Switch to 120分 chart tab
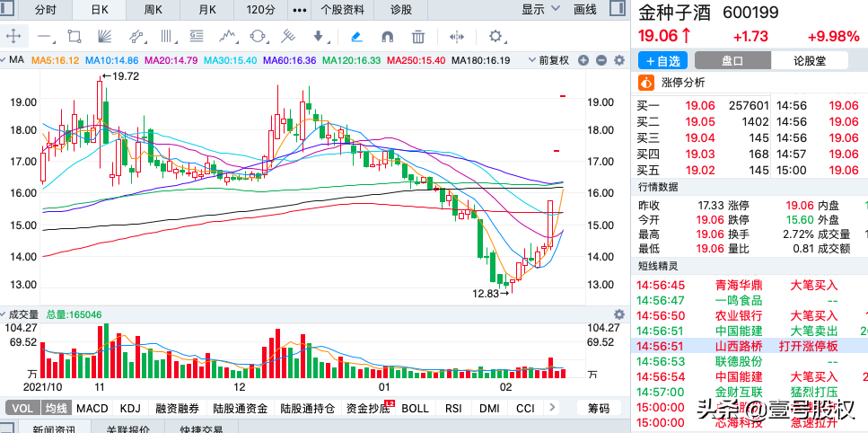The width and height of the screenshot is (868, 433). pos(260,10)
